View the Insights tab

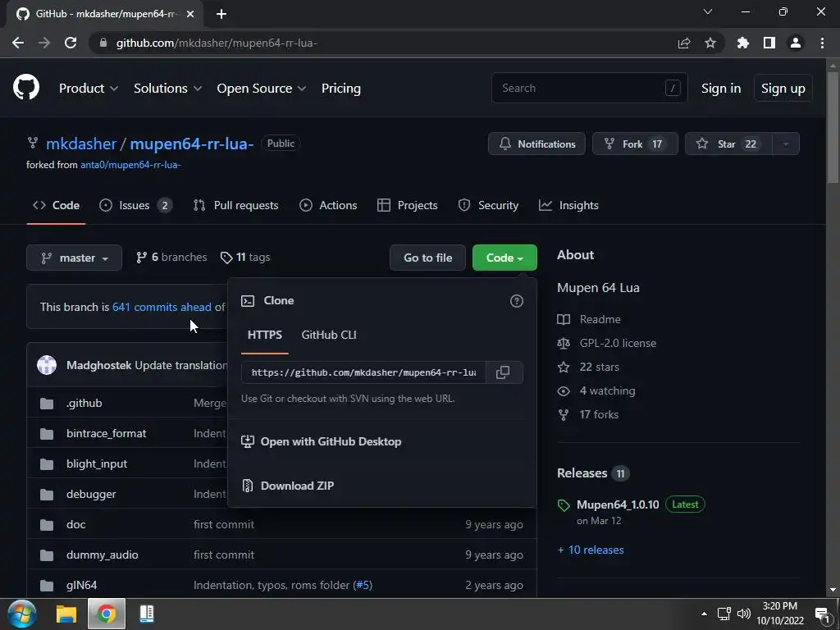coord(569,205)
